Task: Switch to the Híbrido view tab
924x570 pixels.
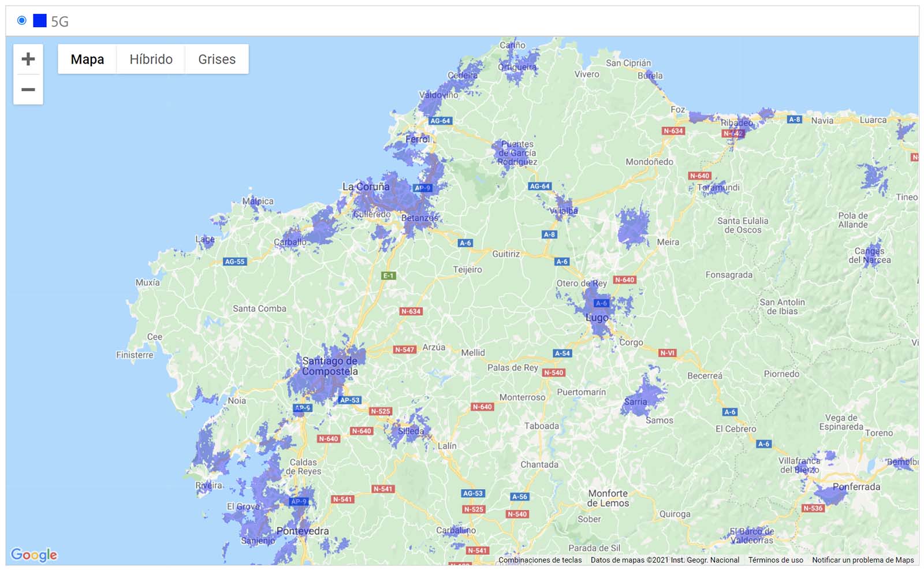Action: coord(151,59)
